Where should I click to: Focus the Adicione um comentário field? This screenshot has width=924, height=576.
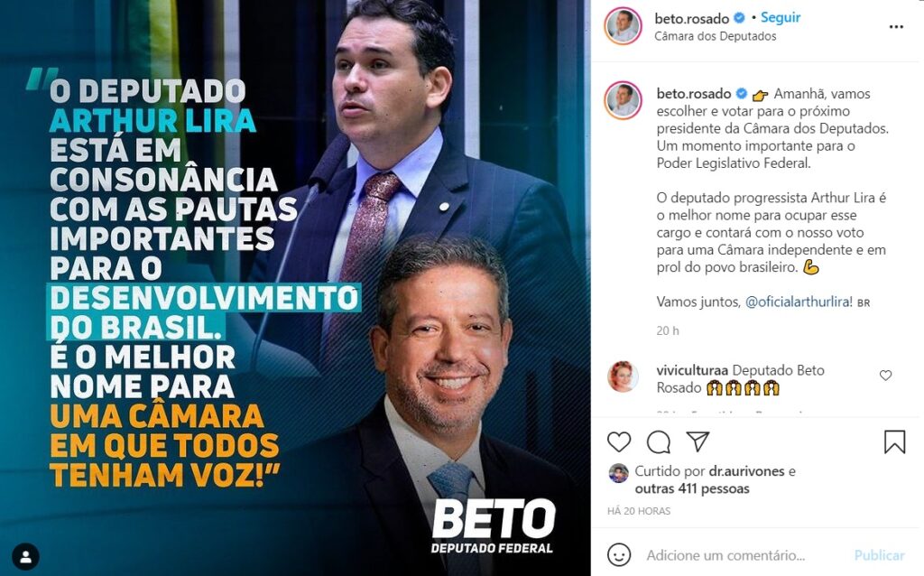coord(744,555)
